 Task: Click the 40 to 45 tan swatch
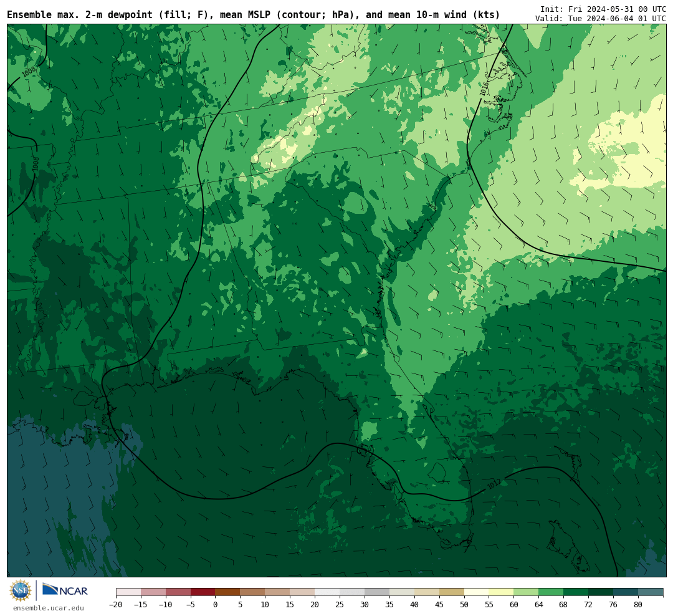tap(427, 592)
